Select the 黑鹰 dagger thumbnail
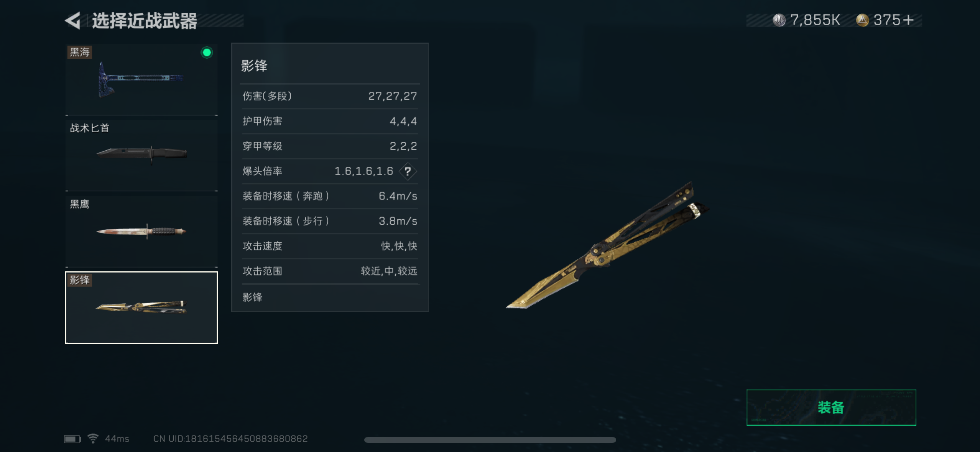The image size is (980, 452). 141,231
